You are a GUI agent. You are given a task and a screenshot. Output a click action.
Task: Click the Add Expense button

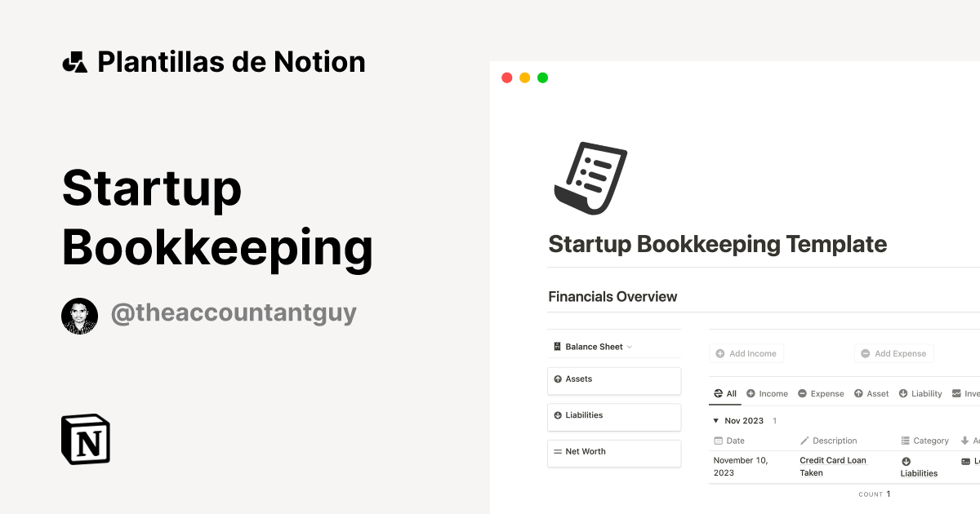pyautogui.click(x=893, y=353)
